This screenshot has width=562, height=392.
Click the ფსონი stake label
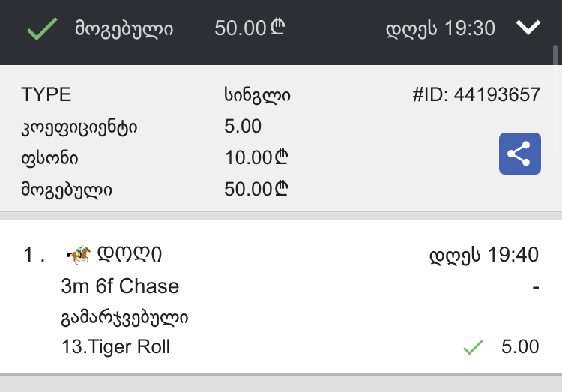coord(49,157)
